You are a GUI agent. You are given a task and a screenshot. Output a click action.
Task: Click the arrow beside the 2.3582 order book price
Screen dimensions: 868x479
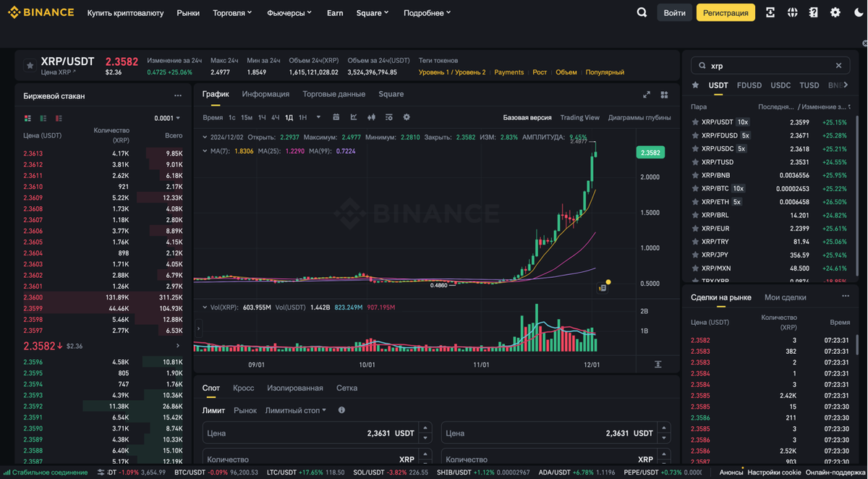pos(178,346)
